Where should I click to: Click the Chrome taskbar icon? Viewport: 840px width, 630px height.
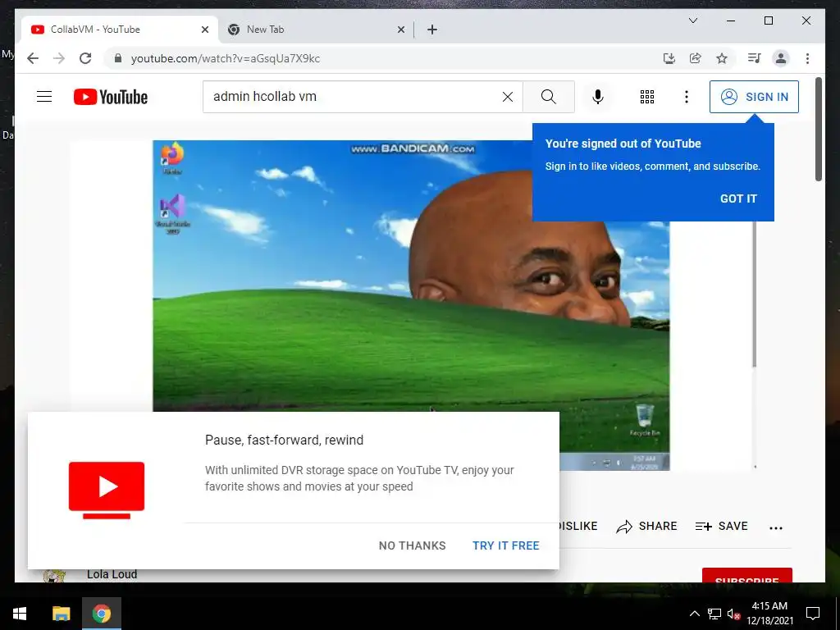point(101,614)
